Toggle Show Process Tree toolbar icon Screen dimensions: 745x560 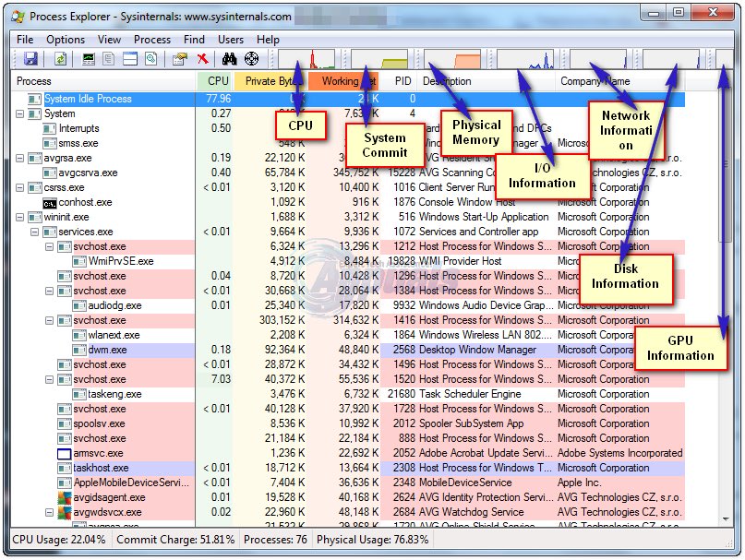pyautogui.click(x=109, y=59)
